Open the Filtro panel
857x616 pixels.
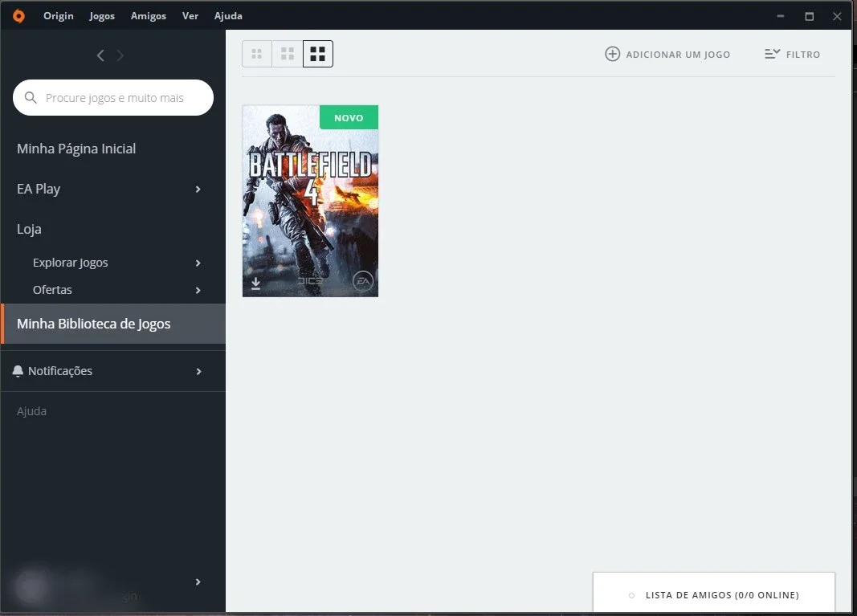[x=793, y=54]
